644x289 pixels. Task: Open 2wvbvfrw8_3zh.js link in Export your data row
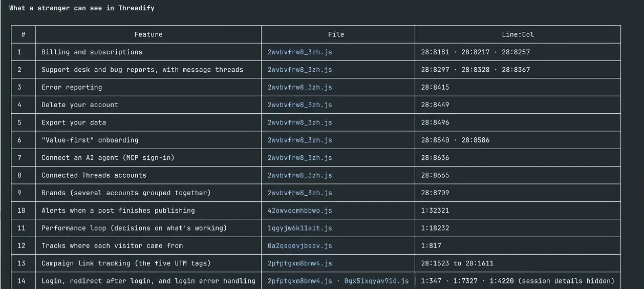coord(300,122)
